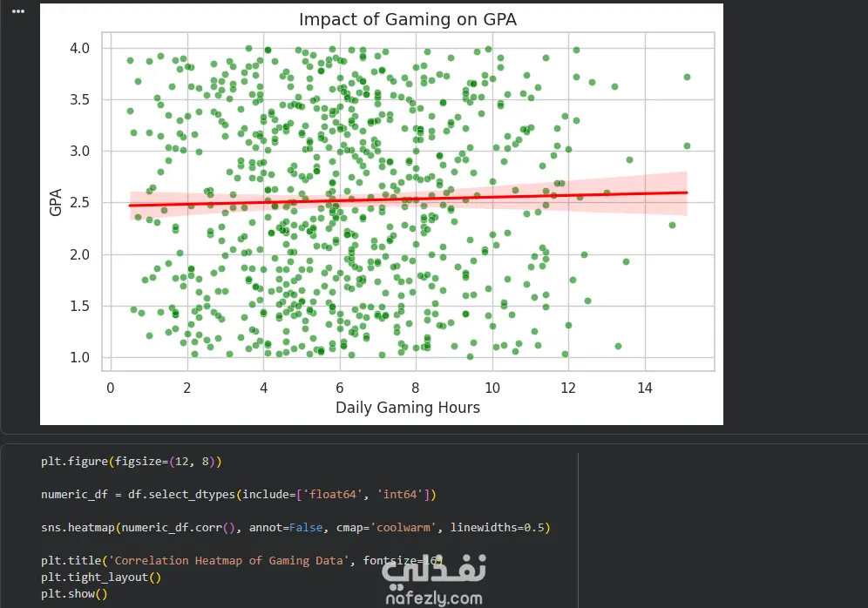Viewport: 868px width, 608px height.
Task: Click the x-axis tick label 14
Action: 645,387
